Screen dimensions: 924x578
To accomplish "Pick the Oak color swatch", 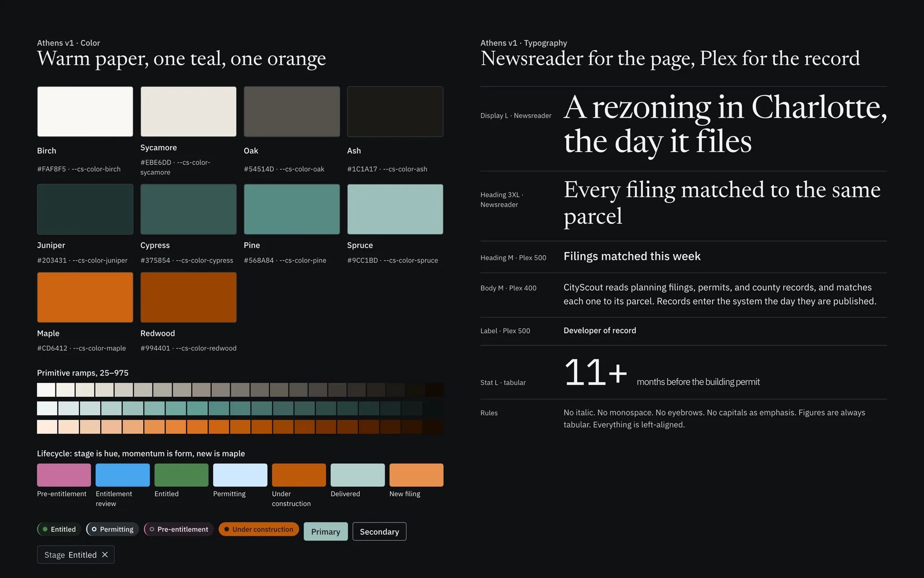I will (x=292, y=111).
